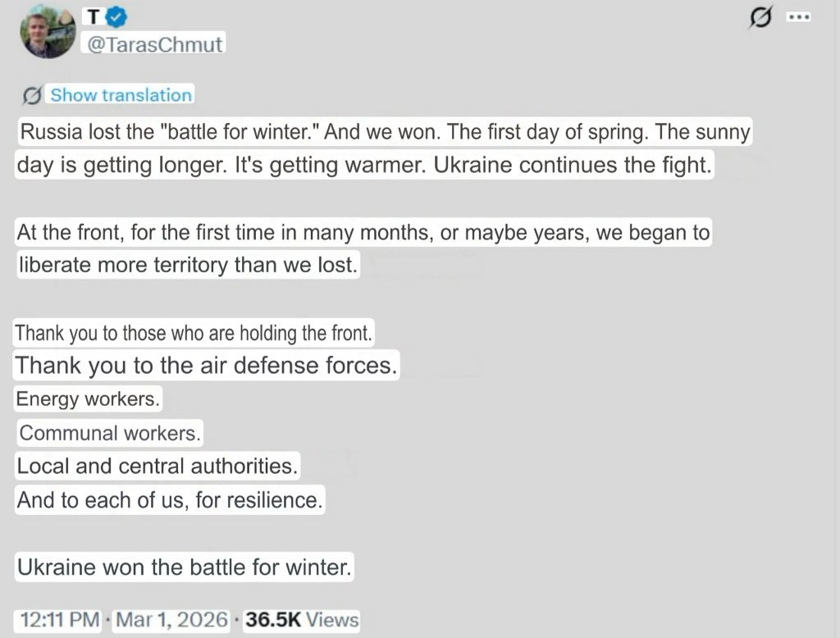Click the line starting "At the front"
Viewport: 840px width, 638px height.
click(x=363, y=233)
